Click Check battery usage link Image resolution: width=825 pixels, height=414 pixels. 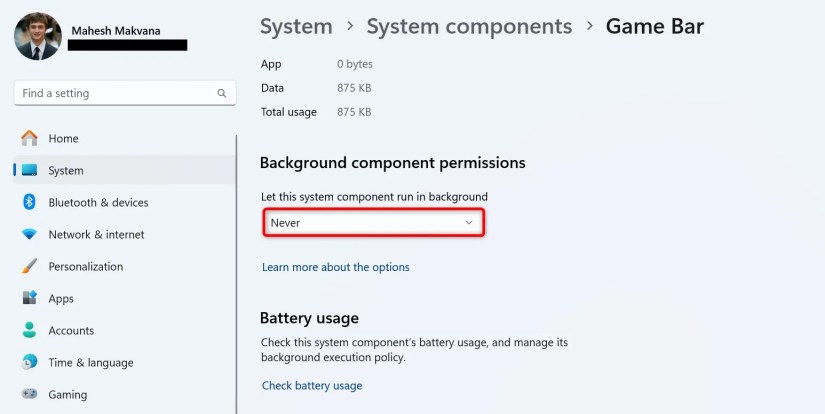click(x=312, y=385)
